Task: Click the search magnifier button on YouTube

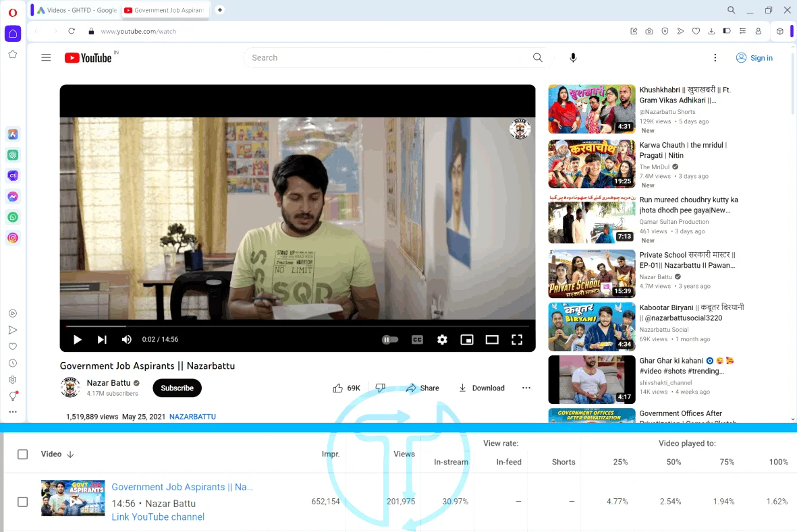Action: tap(537, 57)
